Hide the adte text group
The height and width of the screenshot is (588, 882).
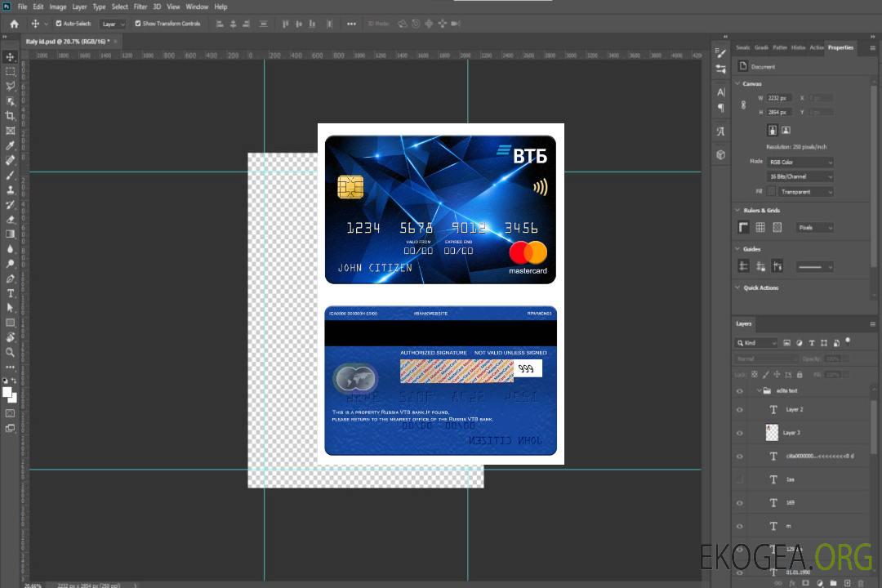[x=740, y=391]
